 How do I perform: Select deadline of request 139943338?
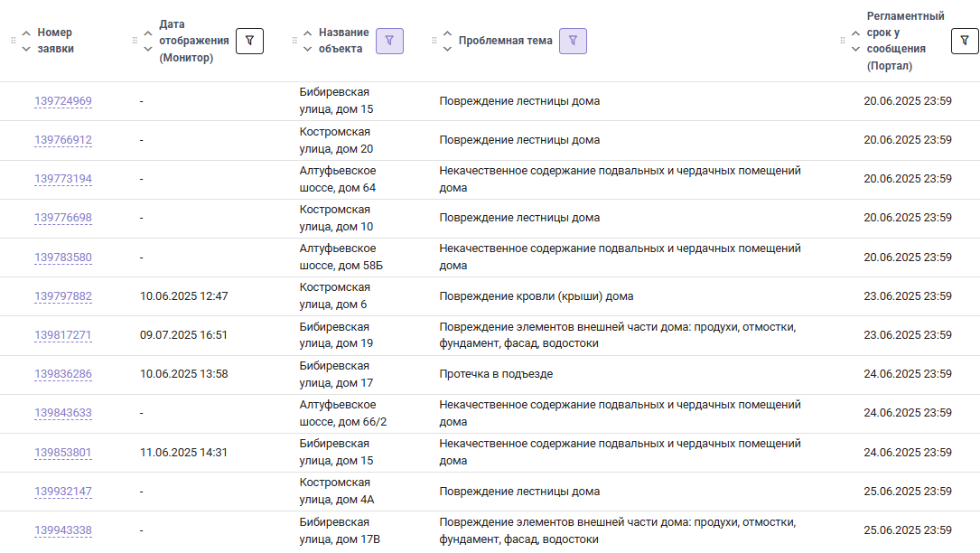pyautogui.click(x=908, y=530)
